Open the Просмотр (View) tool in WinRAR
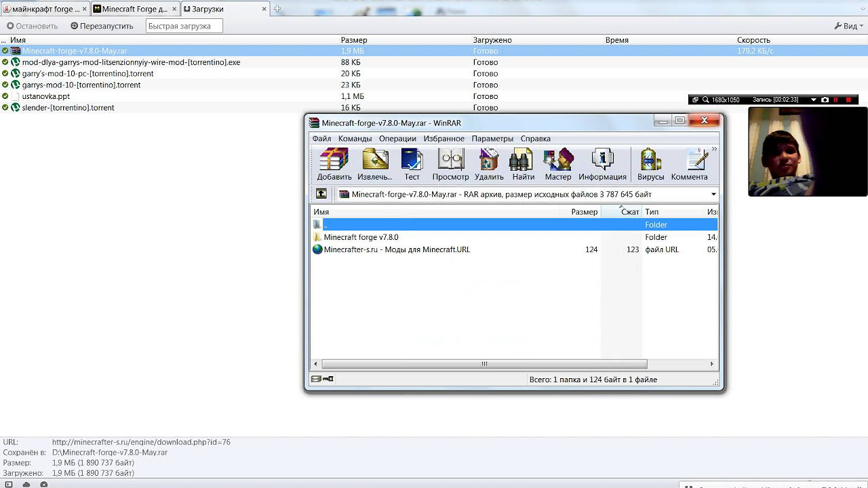 451,165
